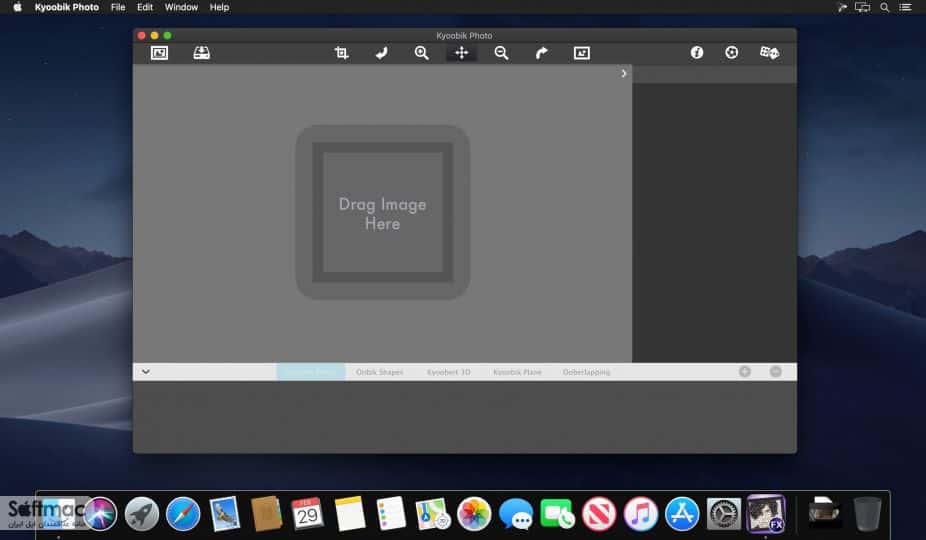Image resolution: width=926 pixels, height=540 pixels.
Task: Click the help lifebuoy icon
Action: pos(732,53)
